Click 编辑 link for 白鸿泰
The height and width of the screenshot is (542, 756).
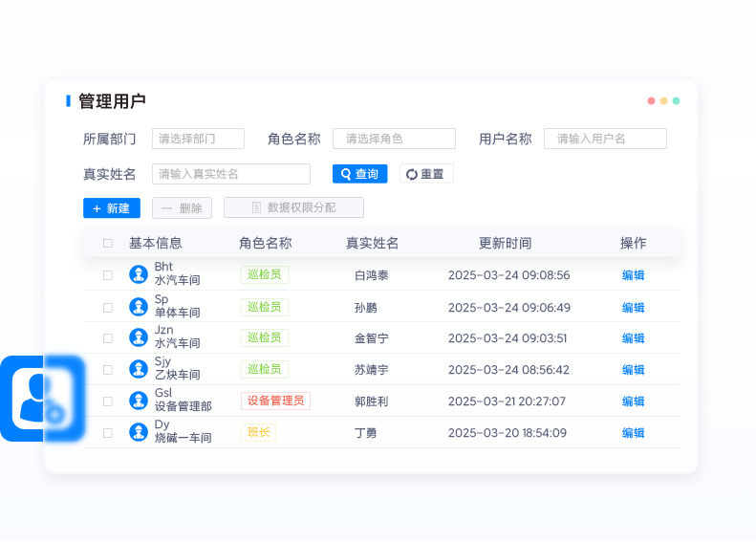point(633,275)
